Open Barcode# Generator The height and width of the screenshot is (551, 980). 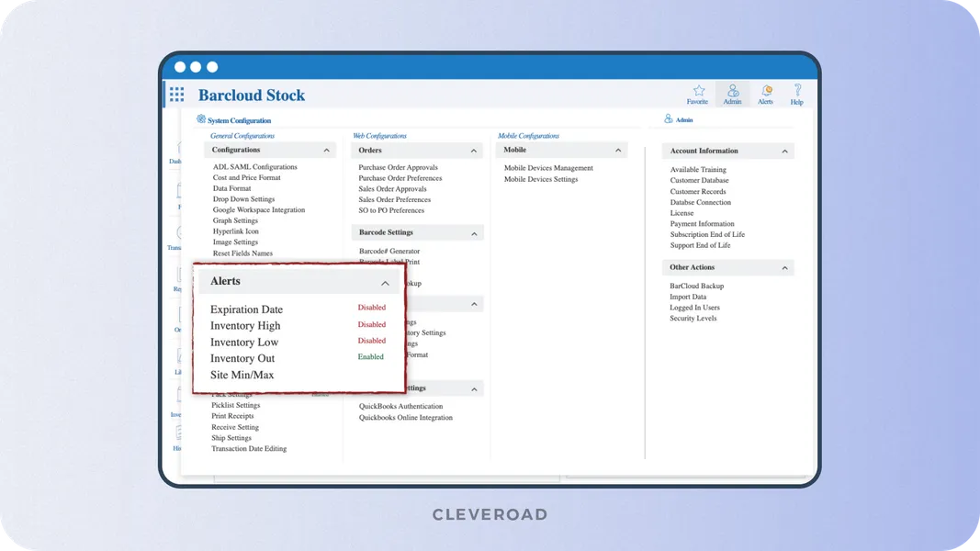coord(389,251)
